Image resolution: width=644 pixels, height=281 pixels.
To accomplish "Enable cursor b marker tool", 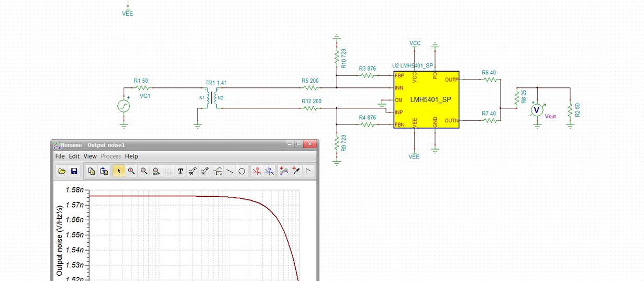I will pos(269,171).
